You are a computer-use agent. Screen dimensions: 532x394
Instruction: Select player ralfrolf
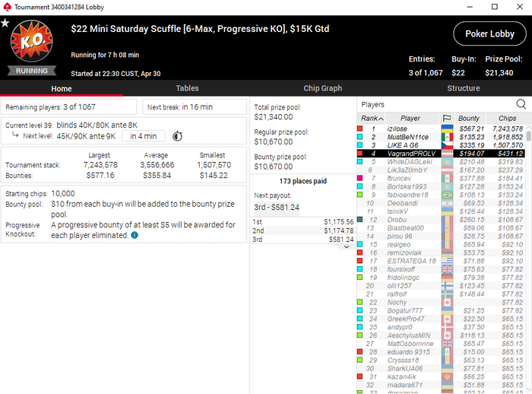click(440, 294)
